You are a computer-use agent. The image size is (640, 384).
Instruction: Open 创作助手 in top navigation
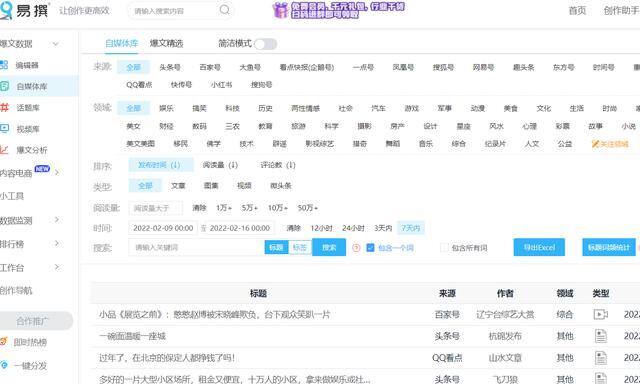[622, 11]
